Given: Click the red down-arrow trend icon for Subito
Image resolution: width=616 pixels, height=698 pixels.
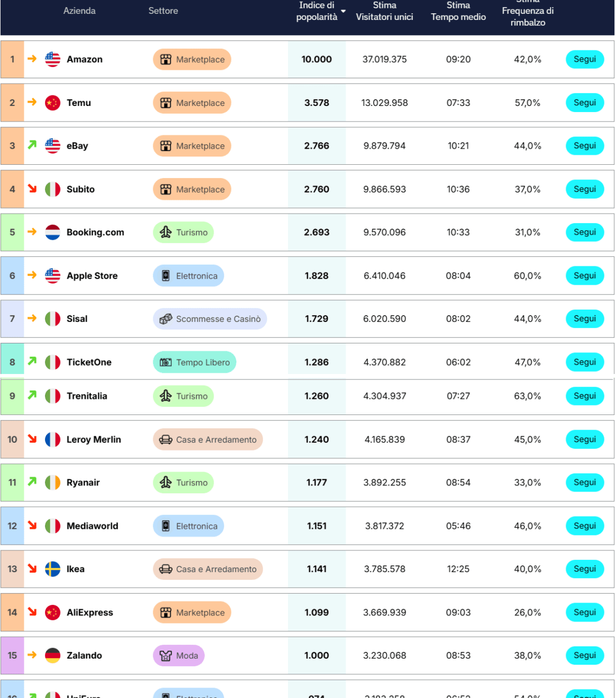Looking at the screenshot, I should point(32,189).
